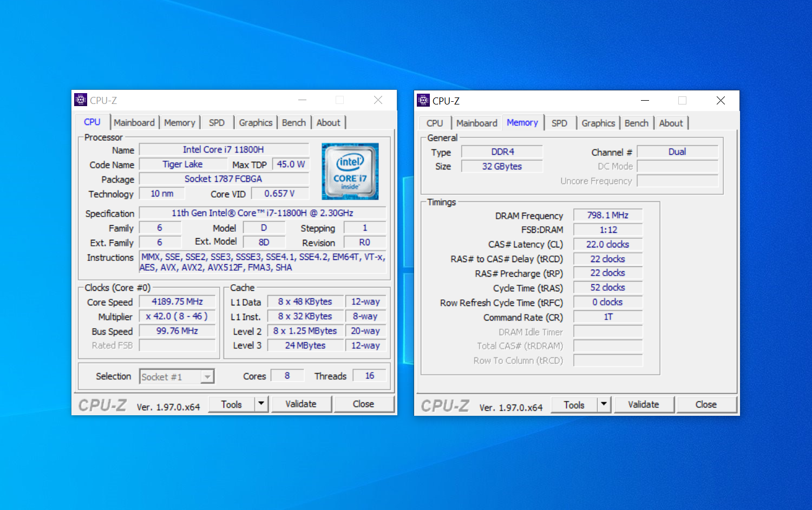This screenshot has width=812, height=510.
Task: Click Command Rate 1T value
Action: (x=608, y=317)
